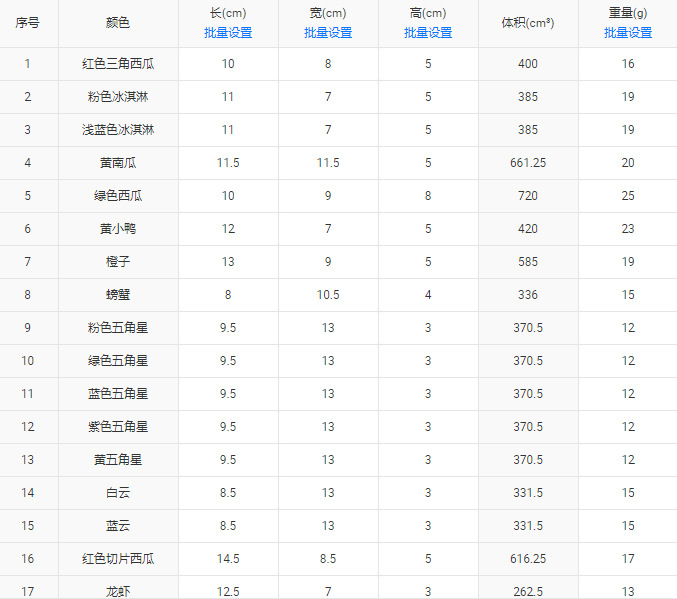
Task: Click the 黄五角星 color name
Action: pos(118,460)
